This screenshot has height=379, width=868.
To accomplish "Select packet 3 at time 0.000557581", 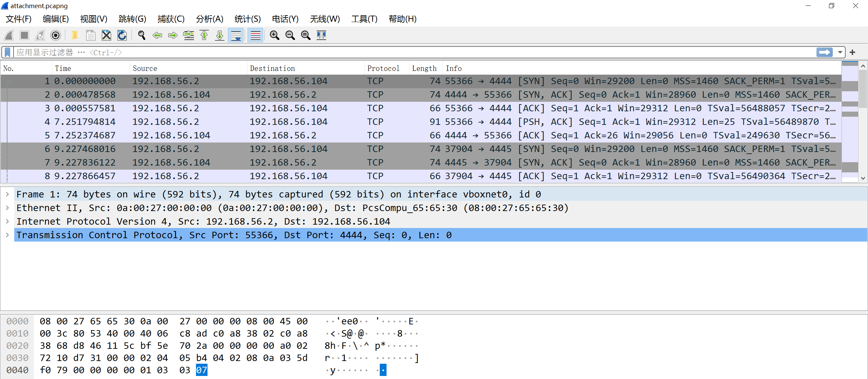I will (x=421, y=108).
